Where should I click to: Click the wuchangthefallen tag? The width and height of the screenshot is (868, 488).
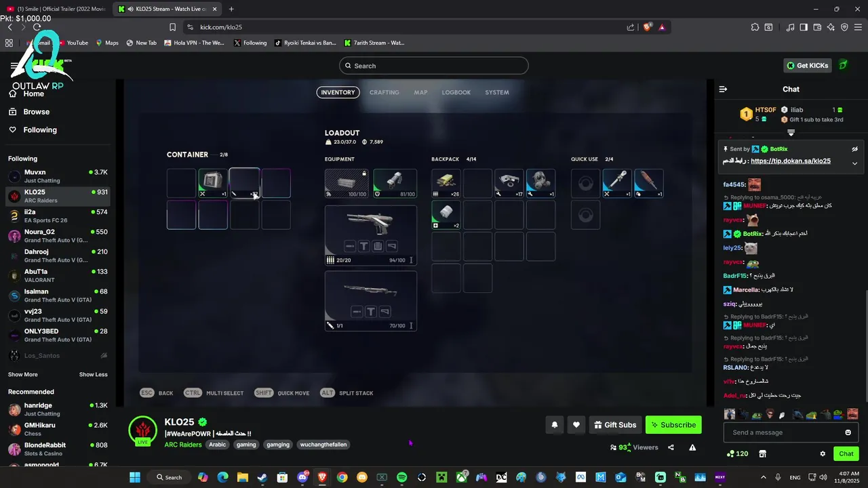click(x=325, y=445)
